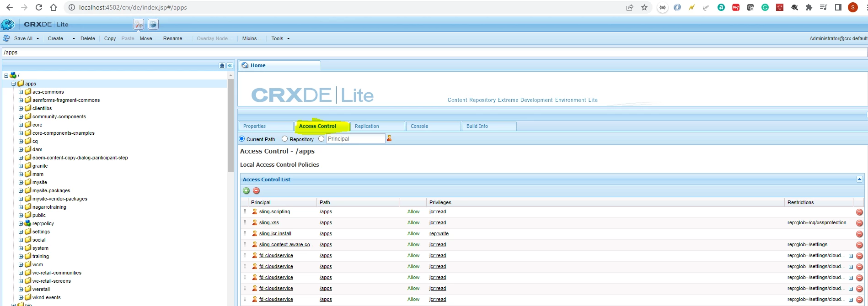Collapse the left tree panel chevron

(x=230, y=66)
